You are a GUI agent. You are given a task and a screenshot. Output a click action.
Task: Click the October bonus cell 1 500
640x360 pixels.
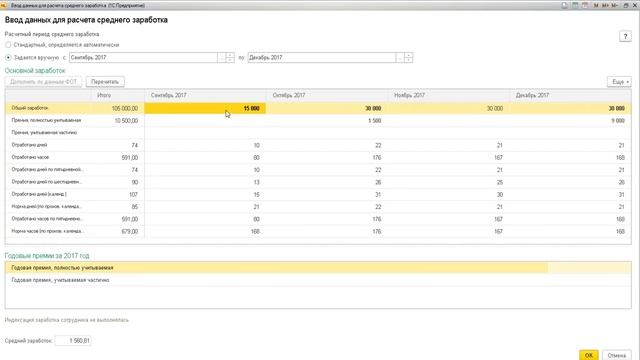coord(327,120)
